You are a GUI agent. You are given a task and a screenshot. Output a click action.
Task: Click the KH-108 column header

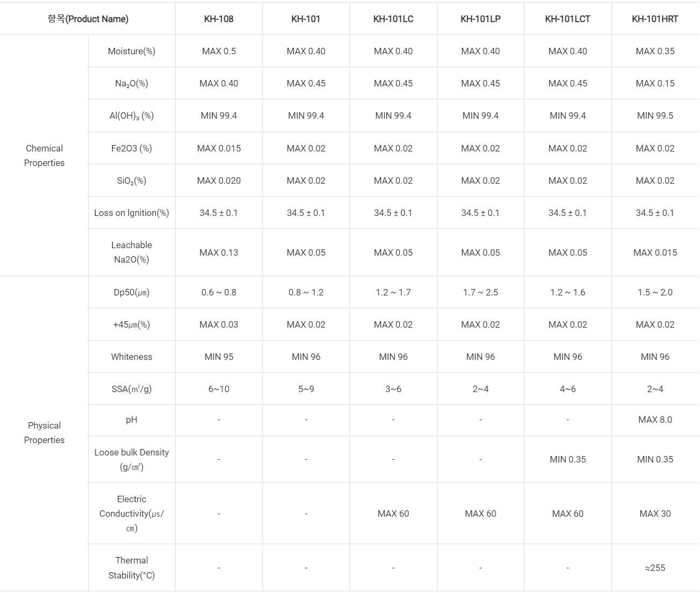coord(218,19)
